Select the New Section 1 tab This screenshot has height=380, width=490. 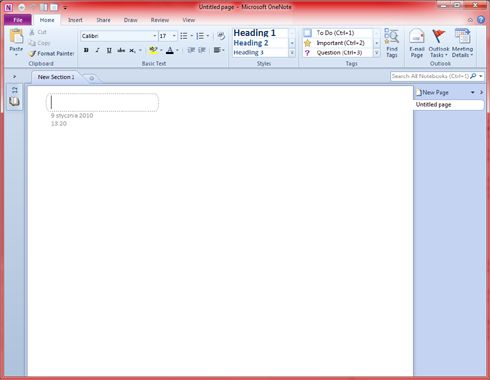[56, 77]
